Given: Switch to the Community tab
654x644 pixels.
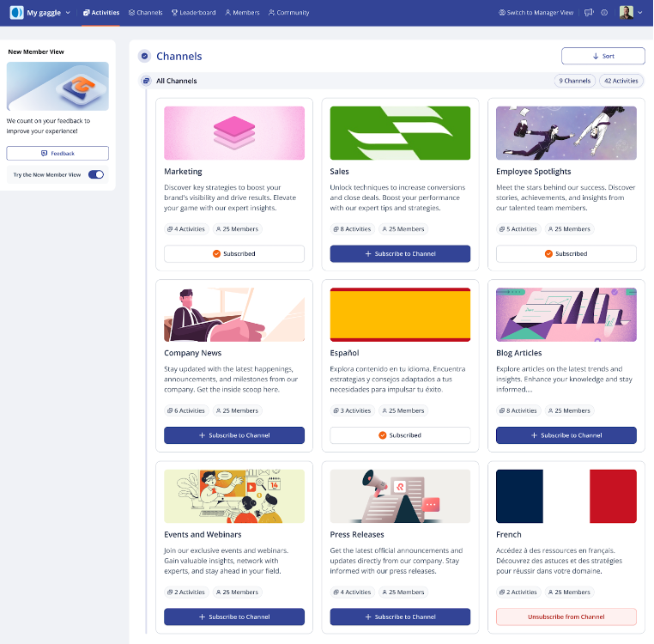Looking at the screenshot, I should coord(288,13).
